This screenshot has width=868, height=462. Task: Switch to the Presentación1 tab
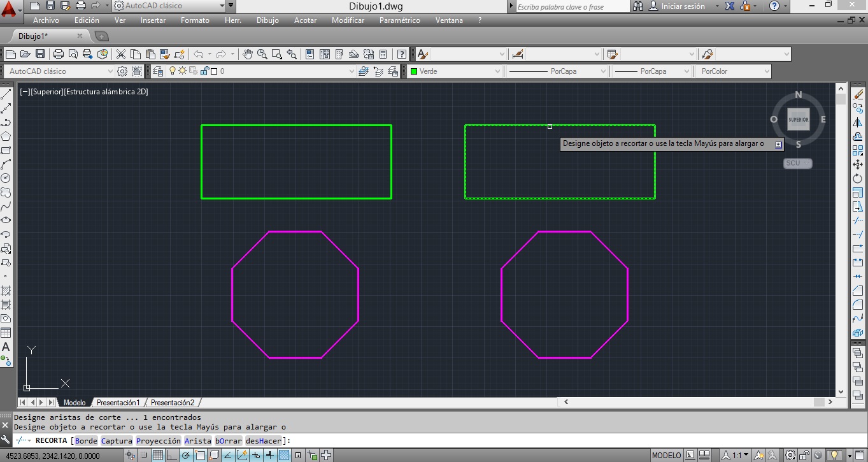point(118,402)
